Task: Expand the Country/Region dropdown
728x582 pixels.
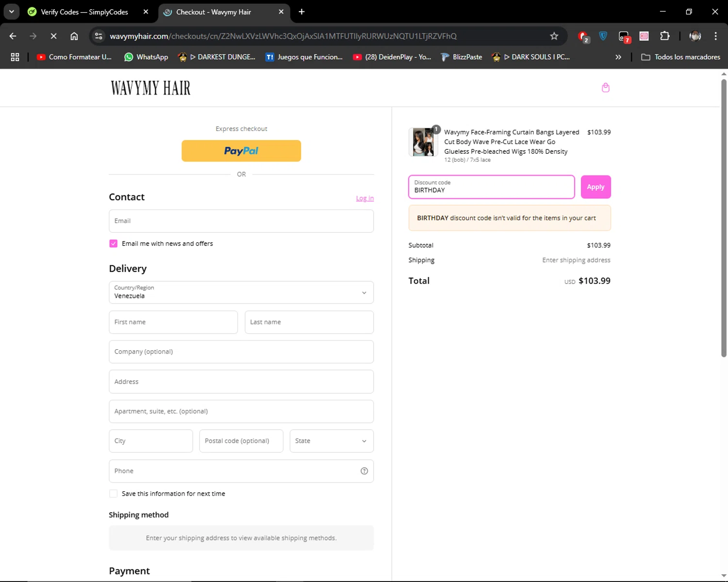Action: pos(241,292)
